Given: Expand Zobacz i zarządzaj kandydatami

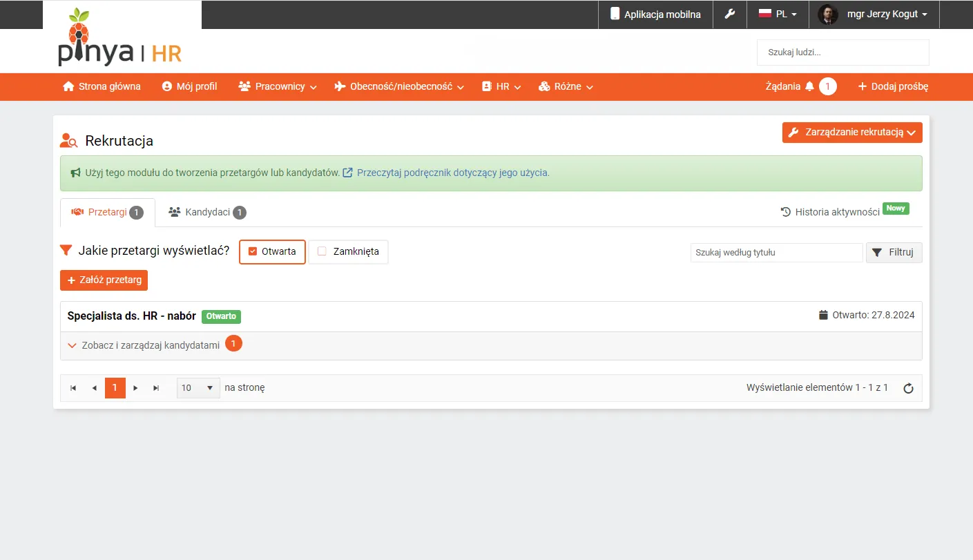Looking at the screenshot, I should click(144, 345).
